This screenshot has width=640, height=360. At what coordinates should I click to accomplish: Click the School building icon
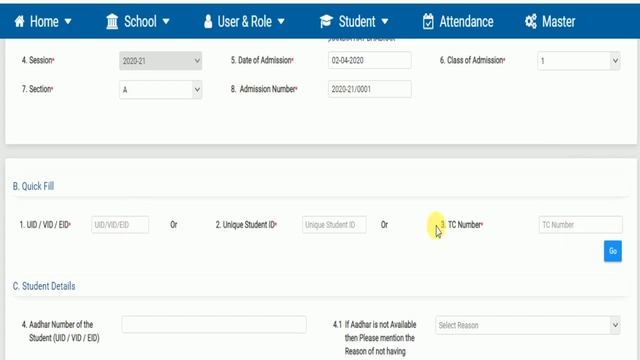click(112, 21)
